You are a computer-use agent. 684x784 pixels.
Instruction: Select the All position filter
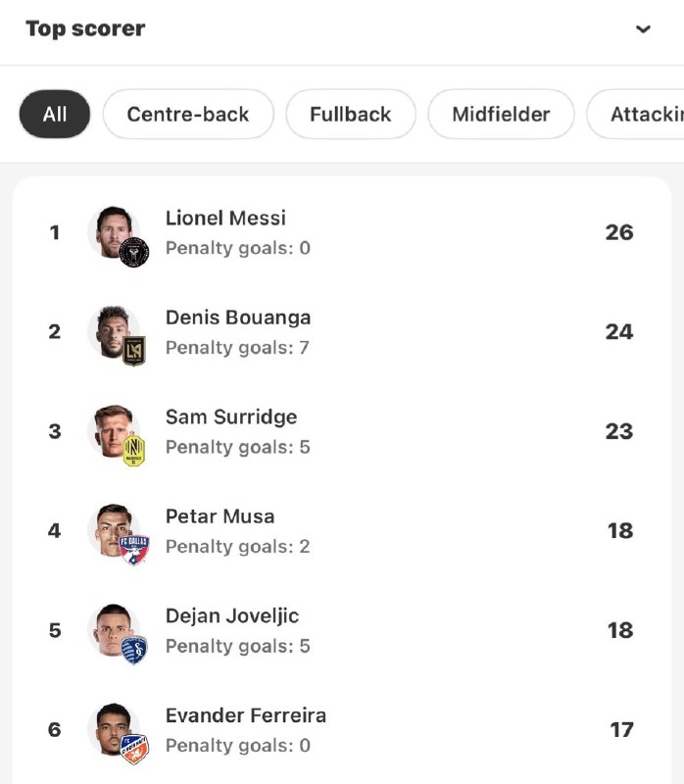pyautogui.click(x=55, y=115)
